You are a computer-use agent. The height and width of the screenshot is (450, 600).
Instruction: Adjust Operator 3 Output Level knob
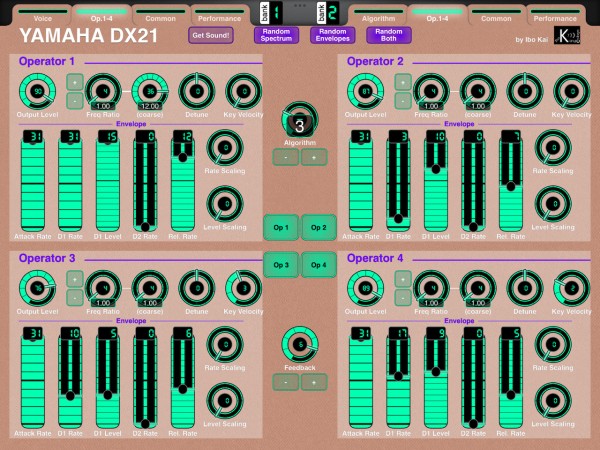38,289
